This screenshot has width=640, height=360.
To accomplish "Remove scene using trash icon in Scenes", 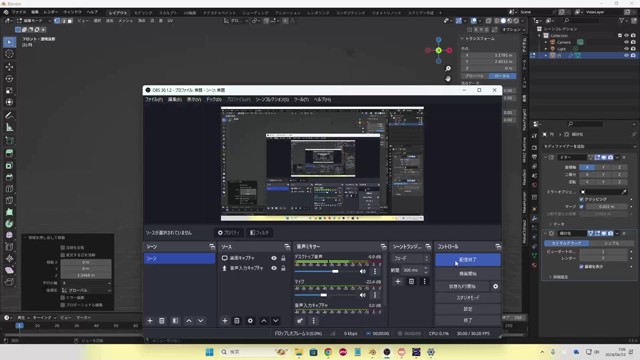I will click(x=162, y=321).
